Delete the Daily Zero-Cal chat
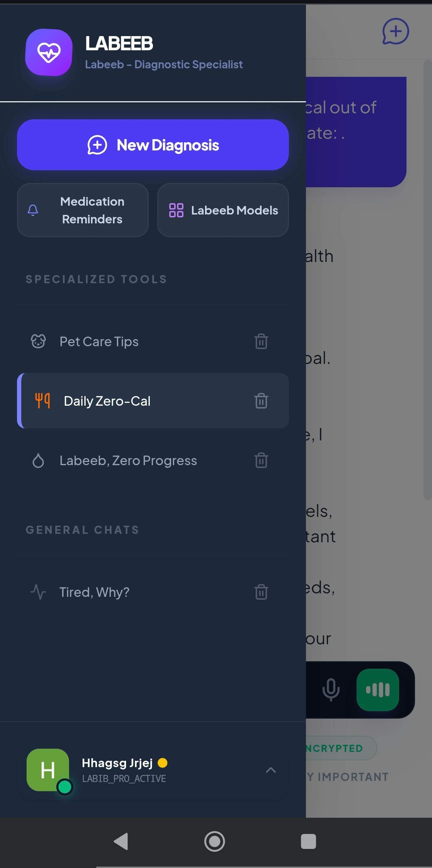Screen dimensions: 432x868 (x=261, y=401)
